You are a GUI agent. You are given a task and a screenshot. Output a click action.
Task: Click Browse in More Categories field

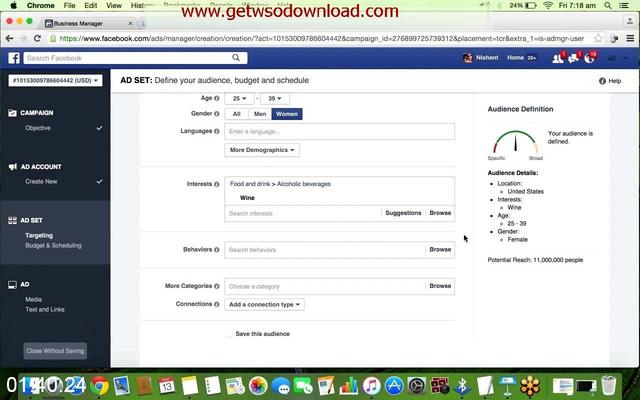point(440,286)
